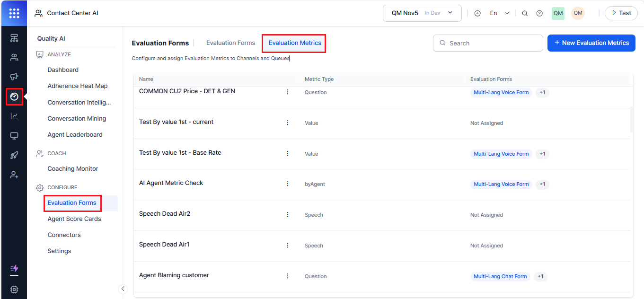This screenshot has width=644, height=299.
Task: Click the New Evaluation Metrics button
Action: coord(591,43)
